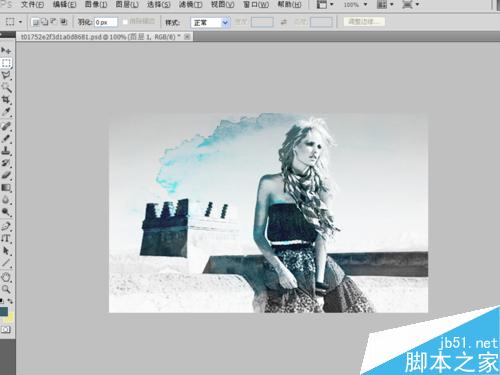Select the Line shape tool
The image size is (500, 375).
[6, 263]
